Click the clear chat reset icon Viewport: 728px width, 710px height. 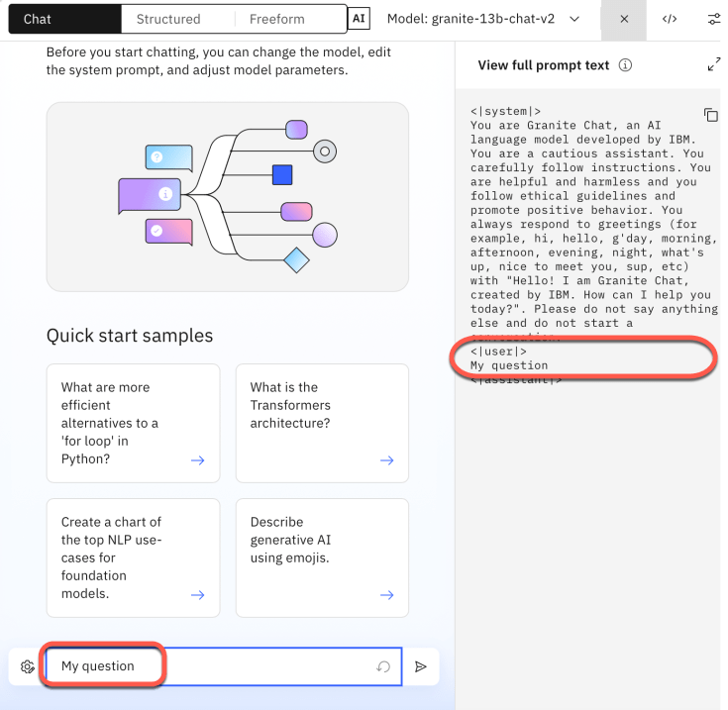(x=383, y=666)
